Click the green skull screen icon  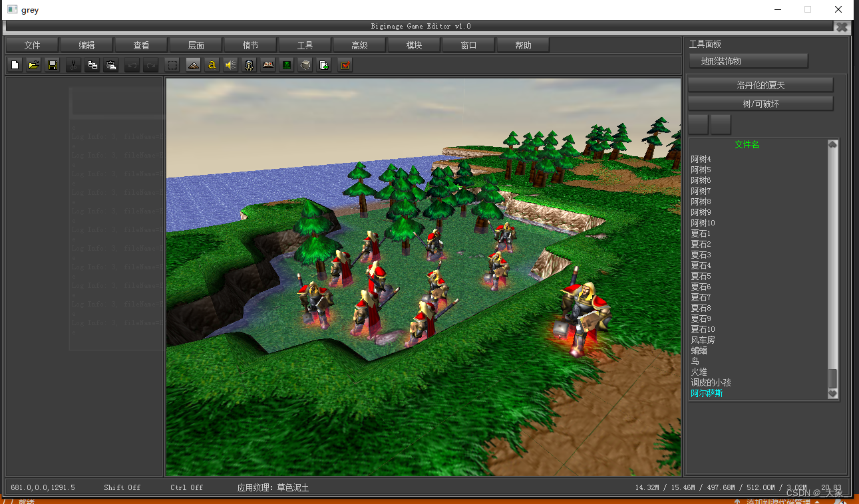click(286, 65)
